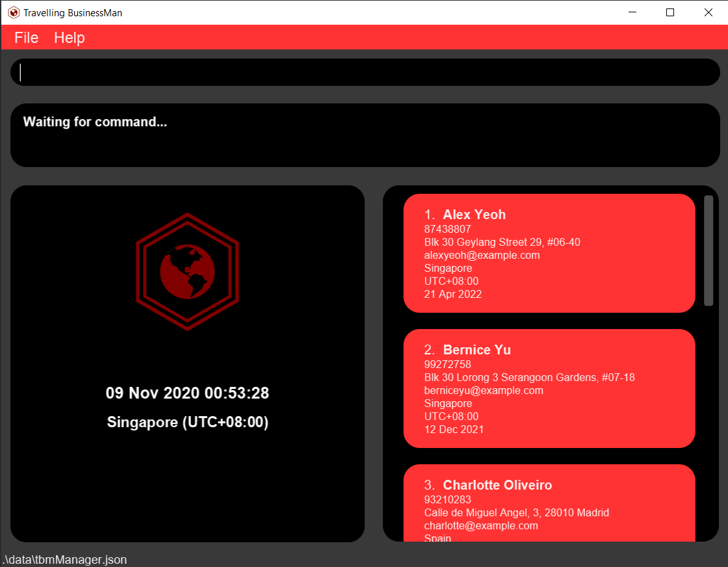This screenshot has height=567, width=728.
Task: Click the contact list scrollbar thumb
Action: pyautogui.click(x=708, y=250)
